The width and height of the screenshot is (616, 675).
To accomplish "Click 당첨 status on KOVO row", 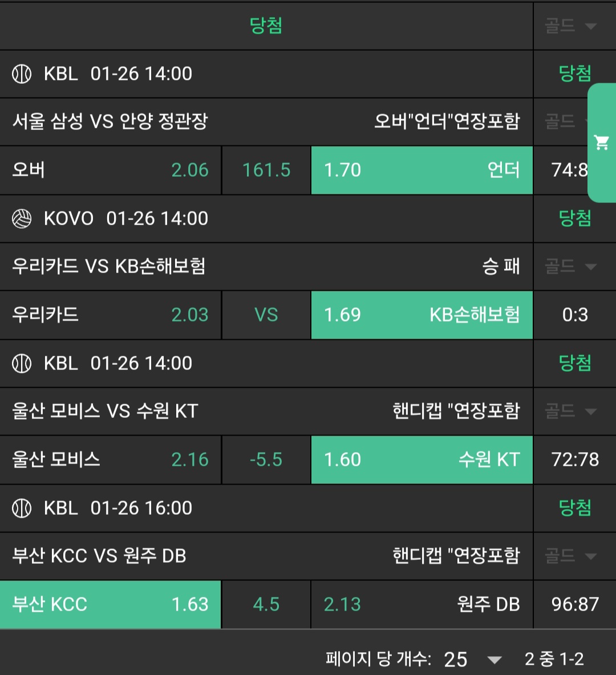I will 574,218.
